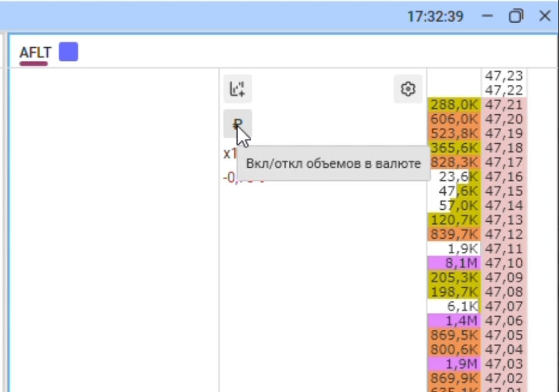The height and width of the screenshot is (392, 559).
Task: Click the 523,8K volume cell
Action: (x=454, y=133)
